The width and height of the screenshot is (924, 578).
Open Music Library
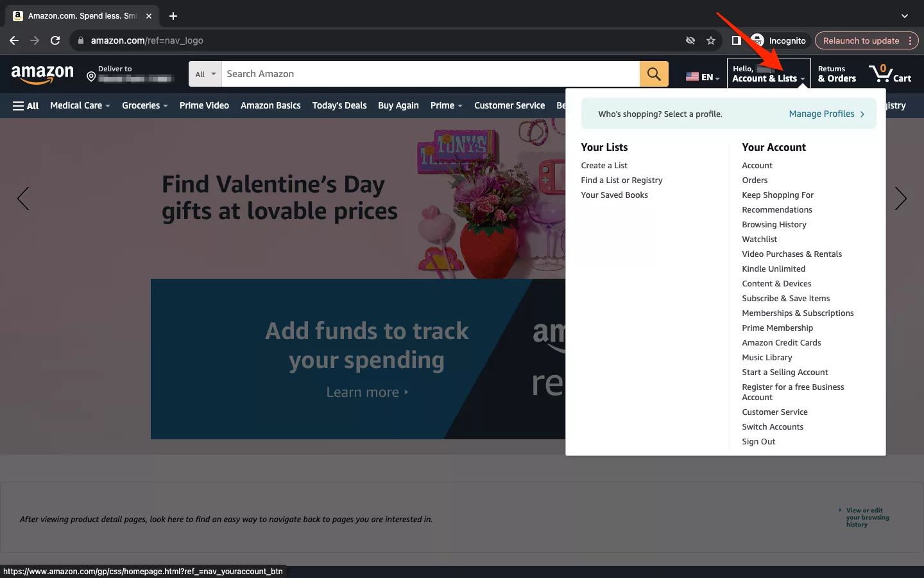pyautogui.click(x=767, y=358)
